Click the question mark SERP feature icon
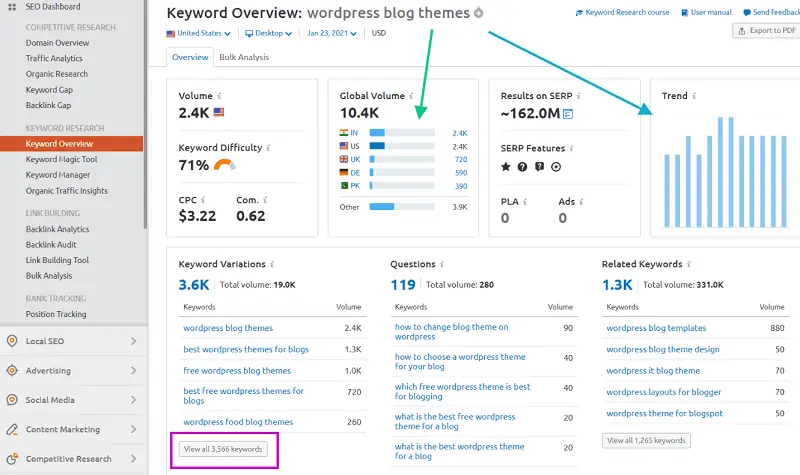The image size is (800, 475). [522, 166]
